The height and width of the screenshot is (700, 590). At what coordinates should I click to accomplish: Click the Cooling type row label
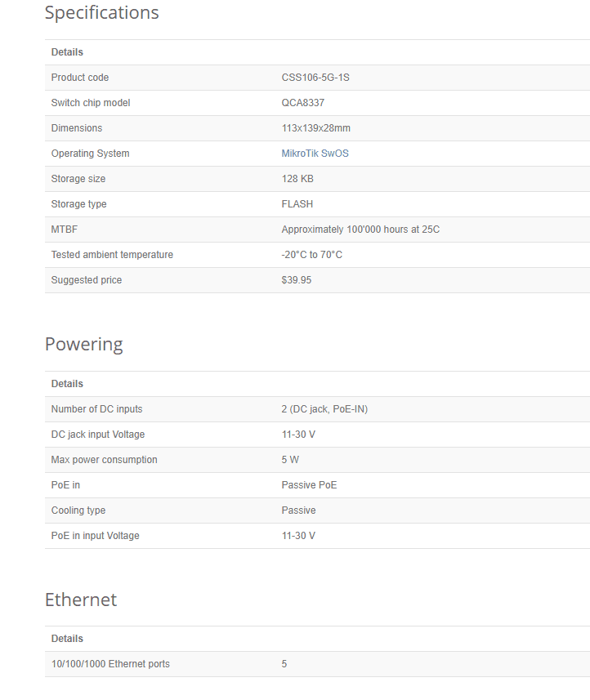tap(78, 511)
